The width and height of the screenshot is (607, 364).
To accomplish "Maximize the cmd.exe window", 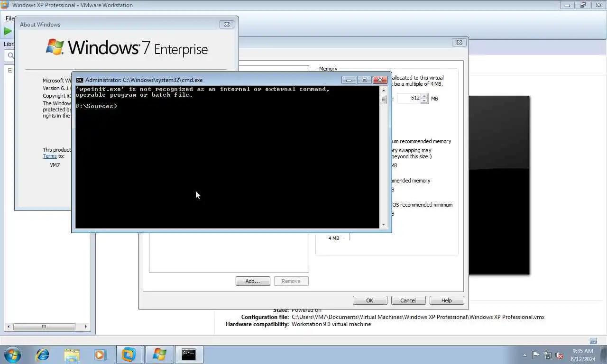I will pos(364,80).
